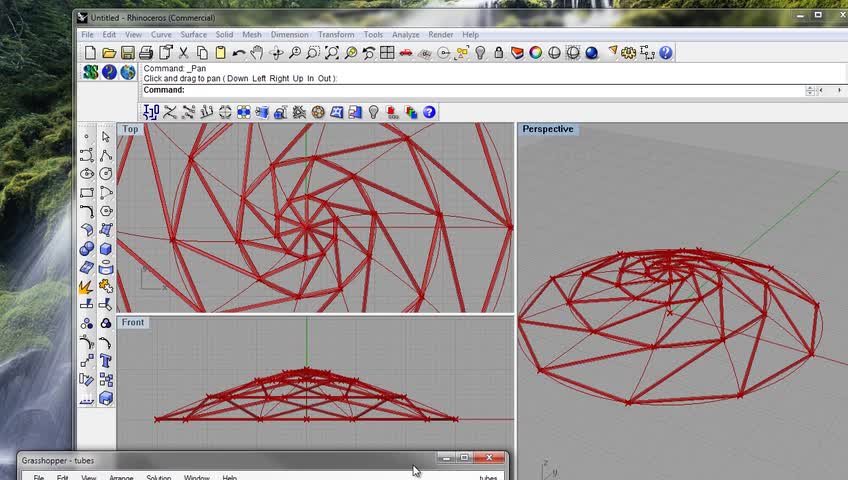The width and height of the screenshot is (848, 480).
Task: Click the life-ring icon in second toolbar
Action: [x=318, y=112]
